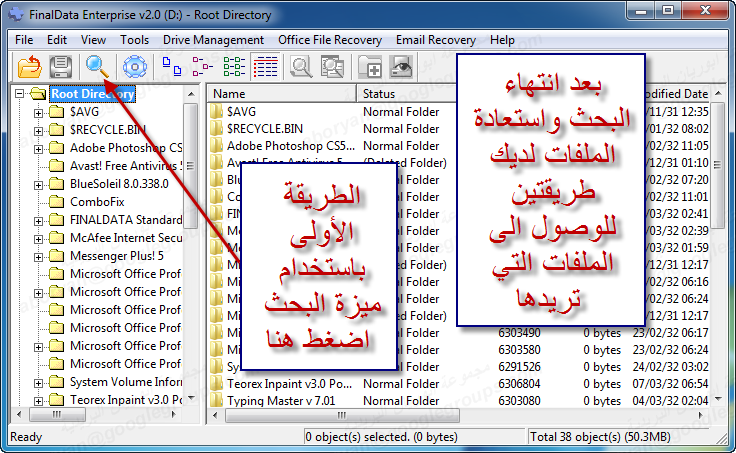Open the Help menu
Image resolution: width=736 pixels, height=453 pixels.
[502, 40]
